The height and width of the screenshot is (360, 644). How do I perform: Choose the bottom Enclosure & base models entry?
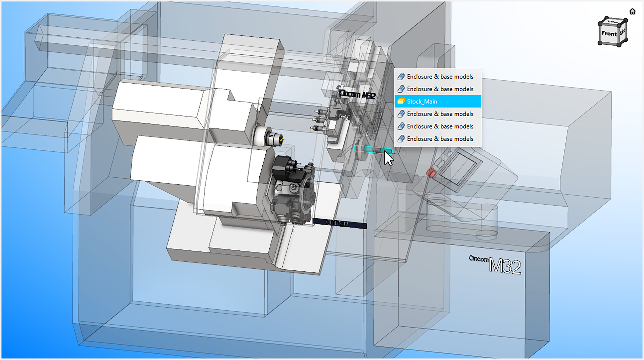coord(438,139)
